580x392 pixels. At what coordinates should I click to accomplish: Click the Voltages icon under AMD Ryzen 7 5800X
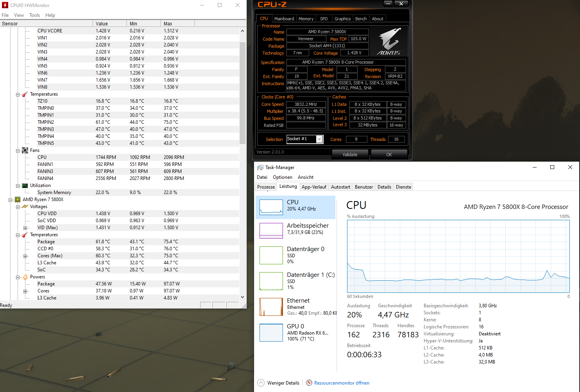click(25, 207)
